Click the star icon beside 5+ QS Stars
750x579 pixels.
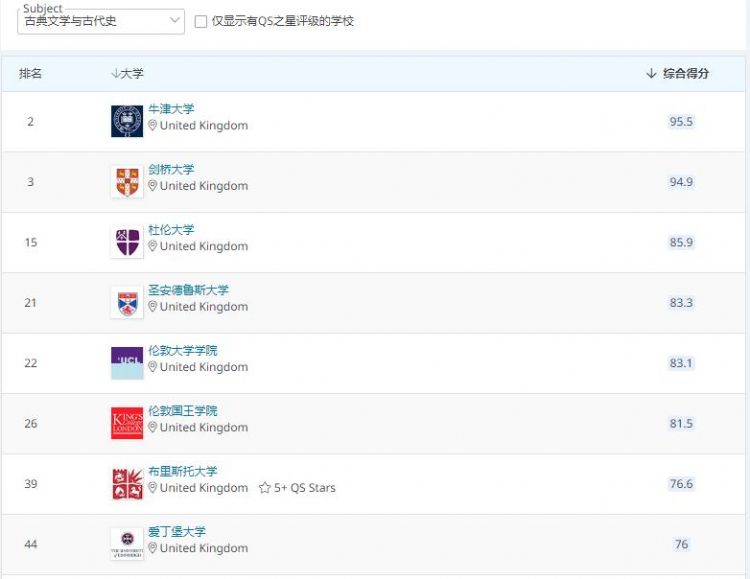click(x=265, y=488)
